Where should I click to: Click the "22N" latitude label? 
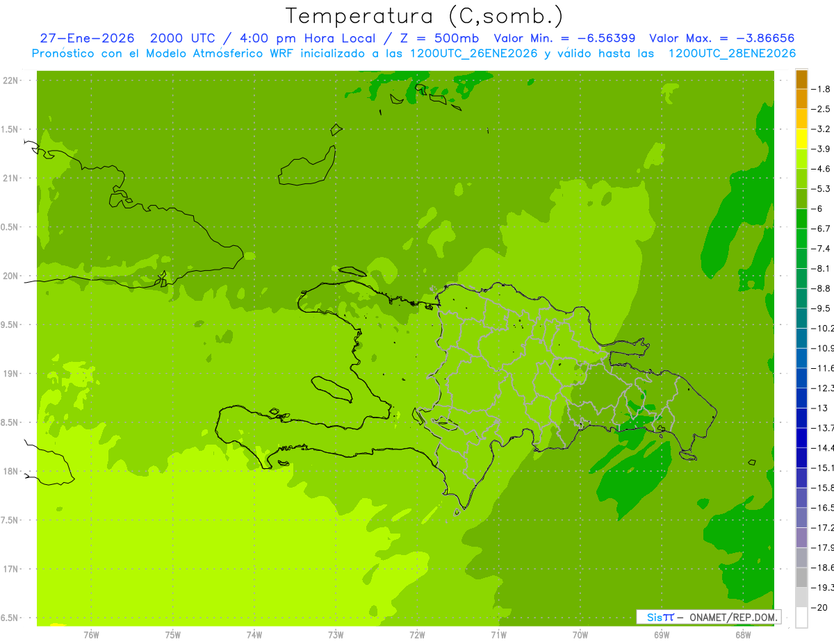[x=10, y=81]
